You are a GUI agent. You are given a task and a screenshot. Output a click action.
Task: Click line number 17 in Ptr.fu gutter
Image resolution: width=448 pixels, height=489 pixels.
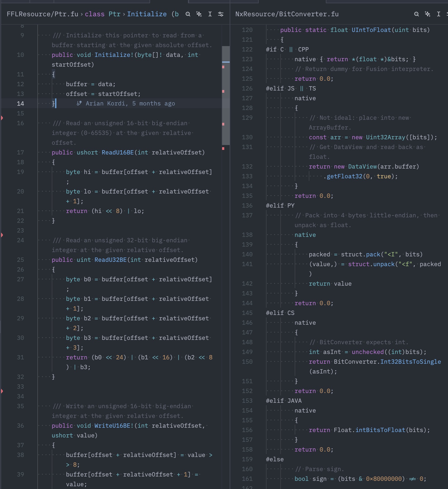point(20,152)
